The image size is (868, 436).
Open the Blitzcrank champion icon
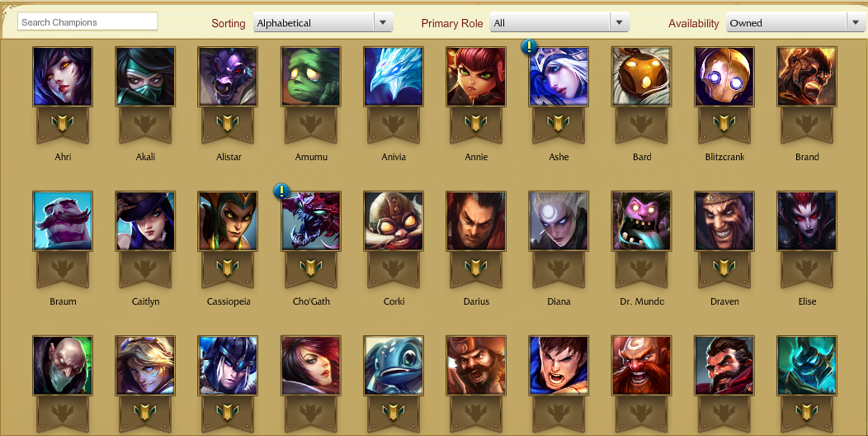(724, 77)
